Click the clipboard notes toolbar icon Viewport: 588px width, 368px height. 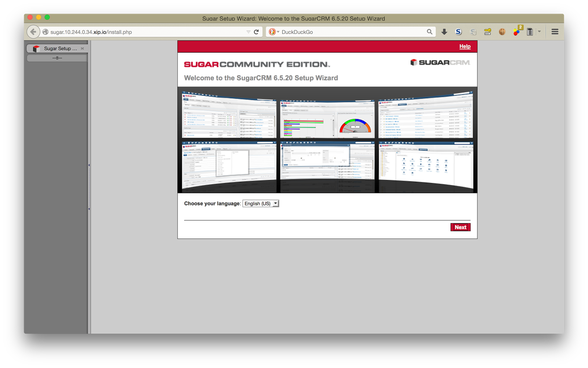[530, 32]
